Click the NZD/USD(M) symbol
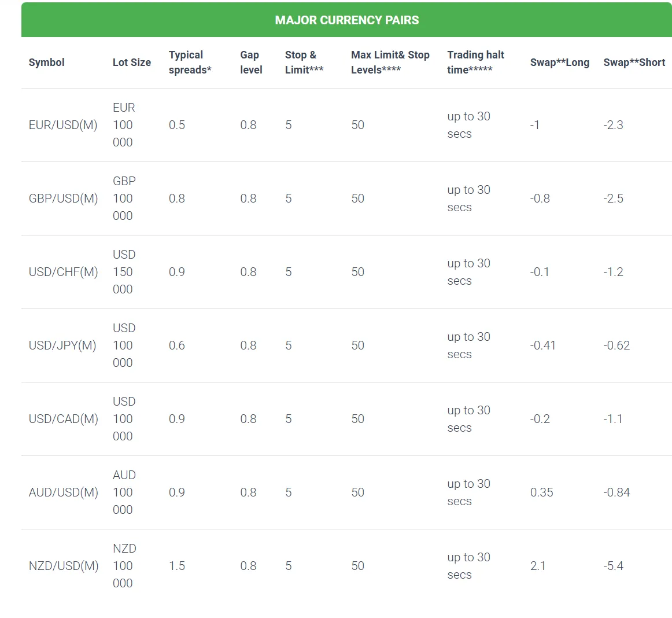Viewport: 672px width, 618px height. coord(64,566)
